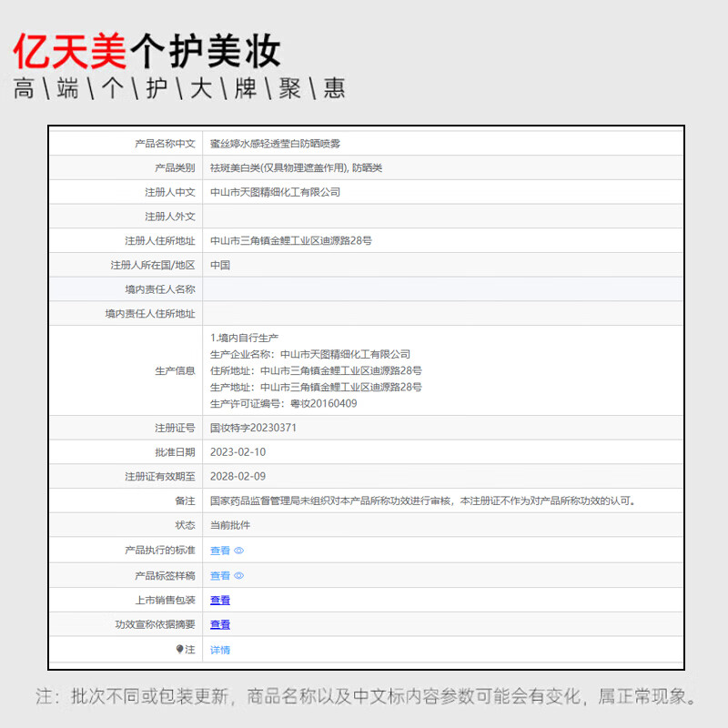Click 中国 in 注册人所在国/地区 row
Viewport: 728px width, 728px height.
pos(220,265)
